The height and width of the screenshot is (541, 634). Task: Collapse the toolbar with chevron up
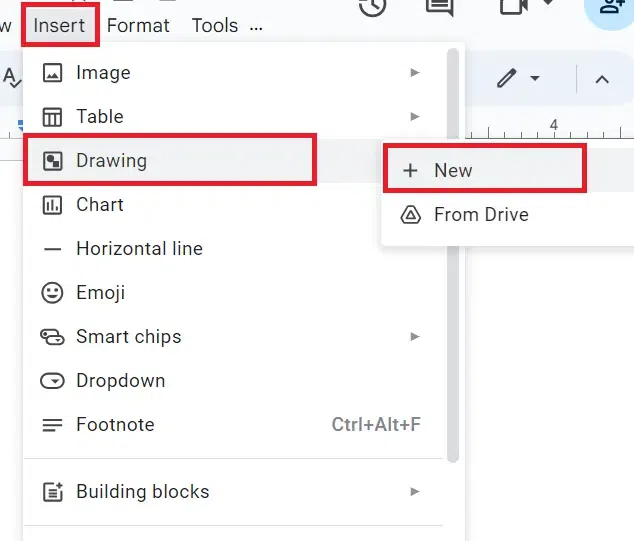tap(602, 78)
